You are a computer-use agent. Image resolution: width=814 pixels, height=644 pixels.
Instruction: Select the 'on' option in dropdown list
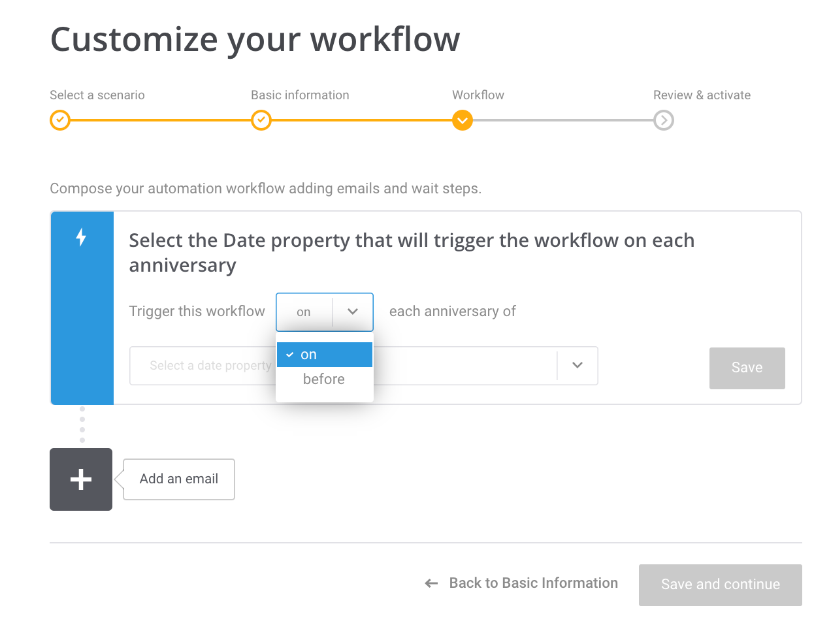click(x=325, y=355)
